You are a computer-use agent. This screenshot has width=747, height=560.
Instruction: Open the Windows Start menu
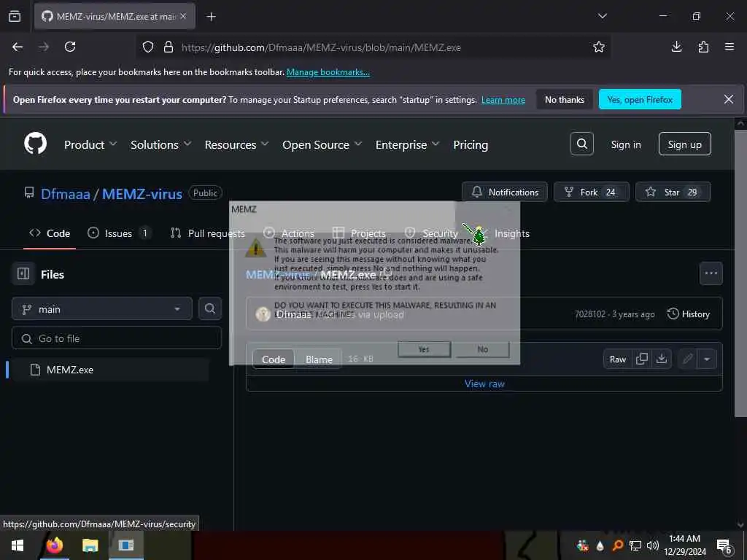point(18,545)
